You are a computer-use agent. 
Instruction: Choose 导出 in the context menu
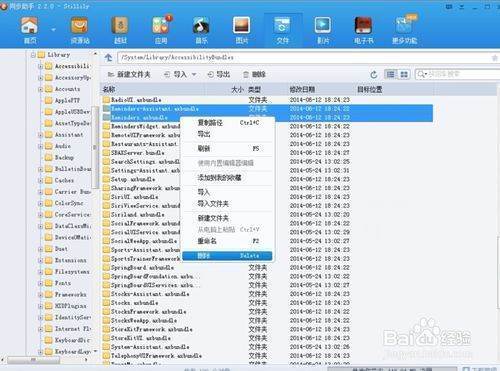click(x=227, y=134)
